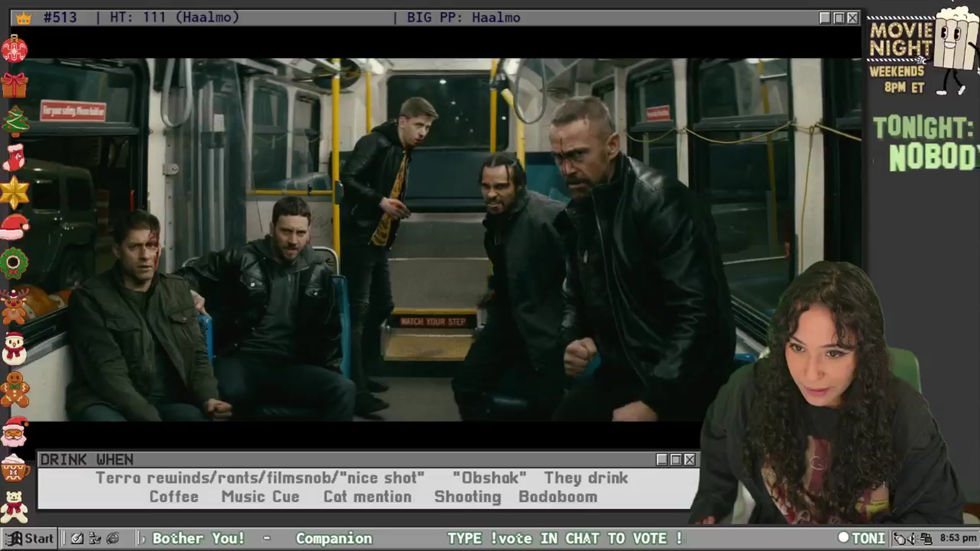Click the '#513' counter in title bar
The width and height of the screenshot is (980, 551).
pyautogui.click(x=60, y=17)
